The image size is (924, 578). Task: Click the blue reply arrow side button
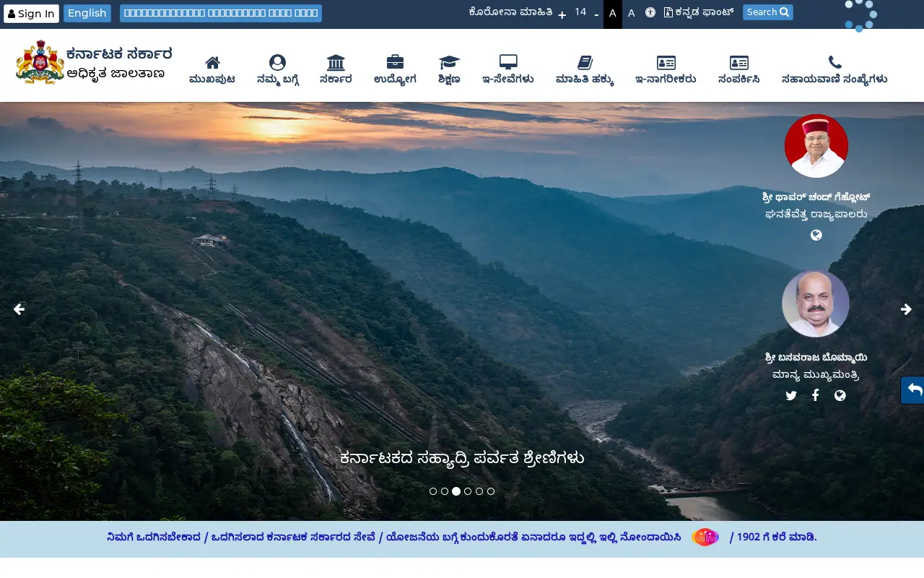pos(912,390)
